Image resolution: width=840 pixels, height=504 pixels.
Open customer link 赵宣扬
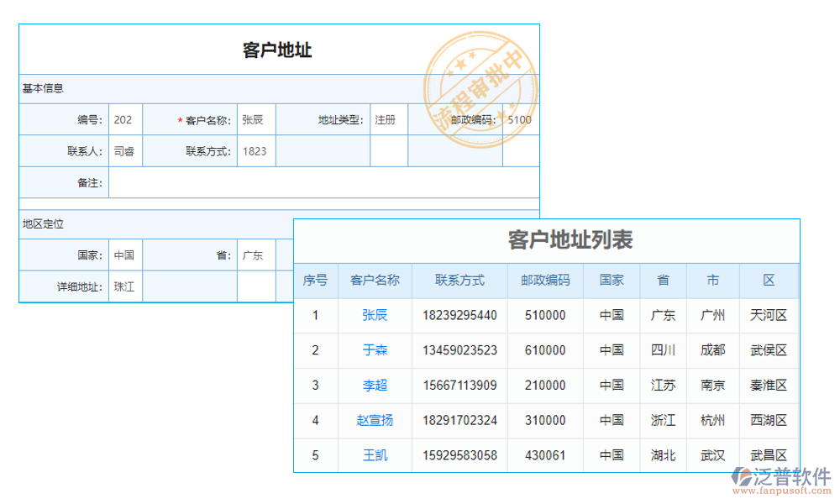tap(375, 420)
